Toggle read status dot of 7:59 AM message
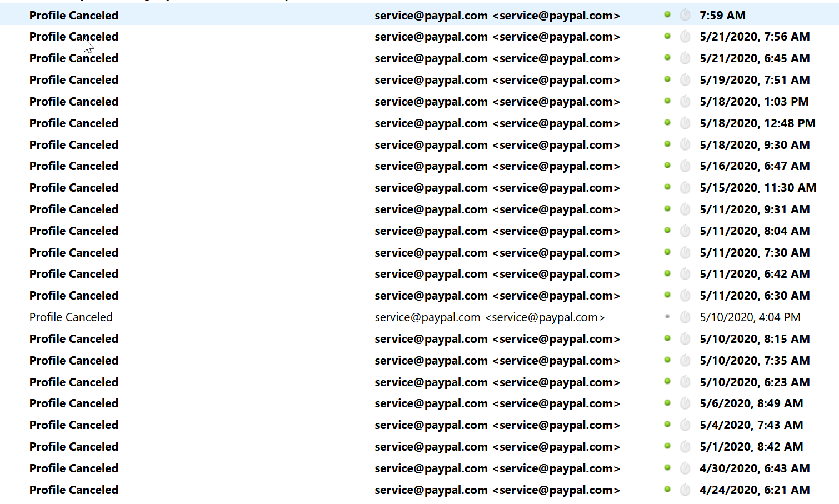This screenshot has height=504, width=839. click(667, 14)
